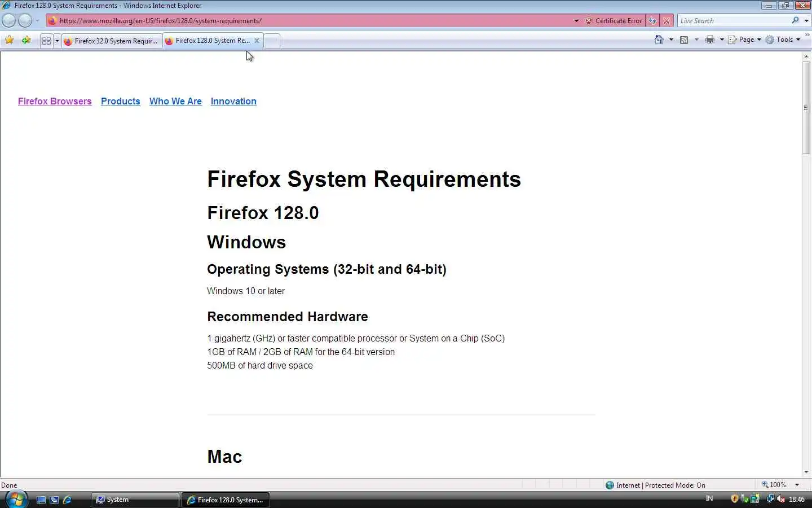
Task: Expand the Home button dropdown arrow
Action: (x=671, y=40)
